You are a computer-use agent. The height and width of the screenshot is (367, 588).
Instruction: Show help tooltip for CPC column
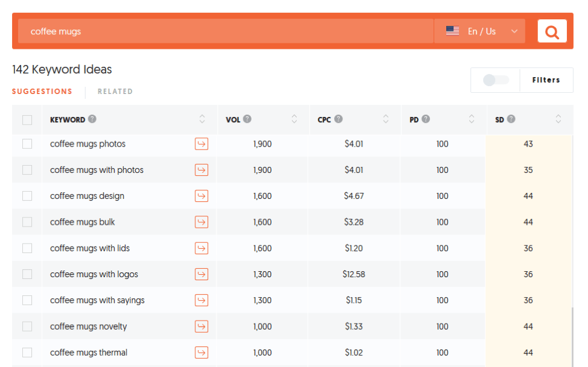coord(338,119)
